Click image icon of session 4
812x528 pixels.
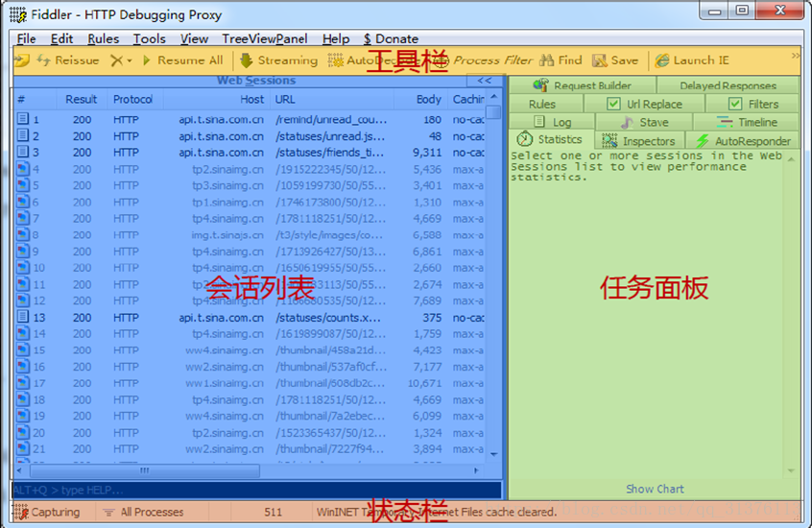[22, 168]
